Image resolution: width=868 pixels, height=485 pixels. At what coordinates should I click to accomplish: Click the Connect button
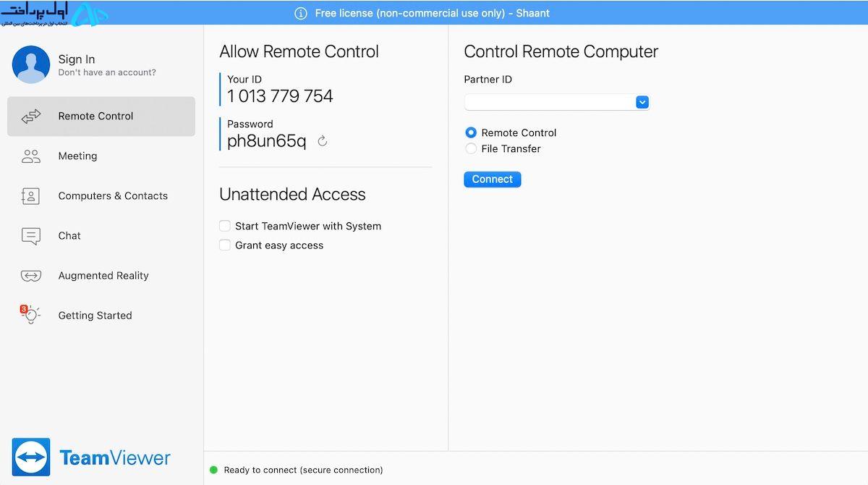pos(493,180)
